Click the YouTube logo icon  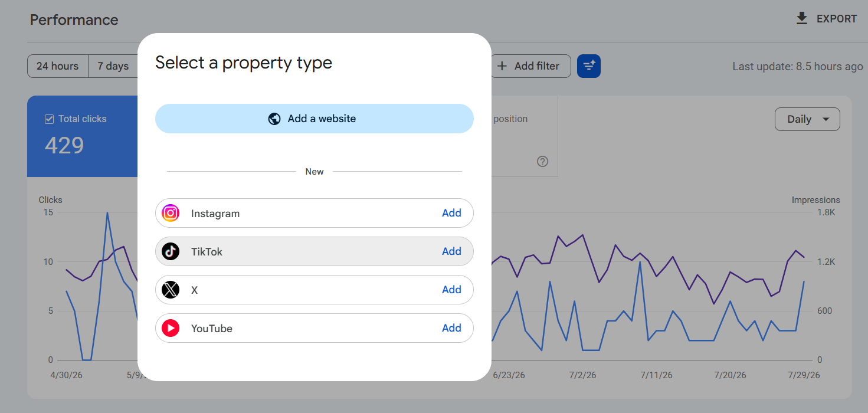[x=171, y=328]
